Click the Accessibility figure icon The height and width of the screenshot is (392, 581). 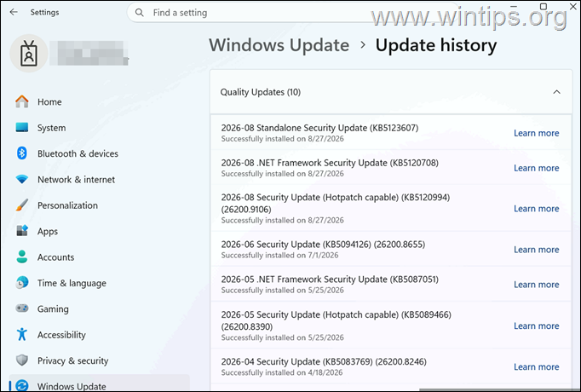22,334
